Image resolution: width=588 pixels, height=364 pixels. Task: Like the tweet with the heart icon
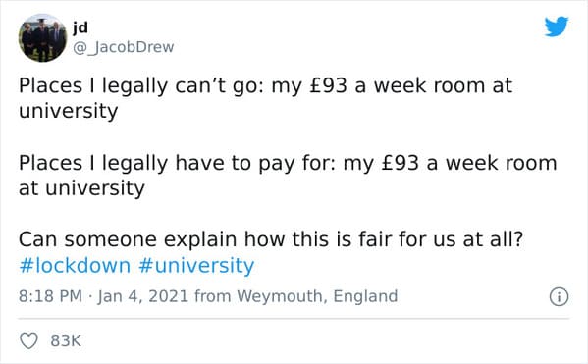tap(28, 340)
